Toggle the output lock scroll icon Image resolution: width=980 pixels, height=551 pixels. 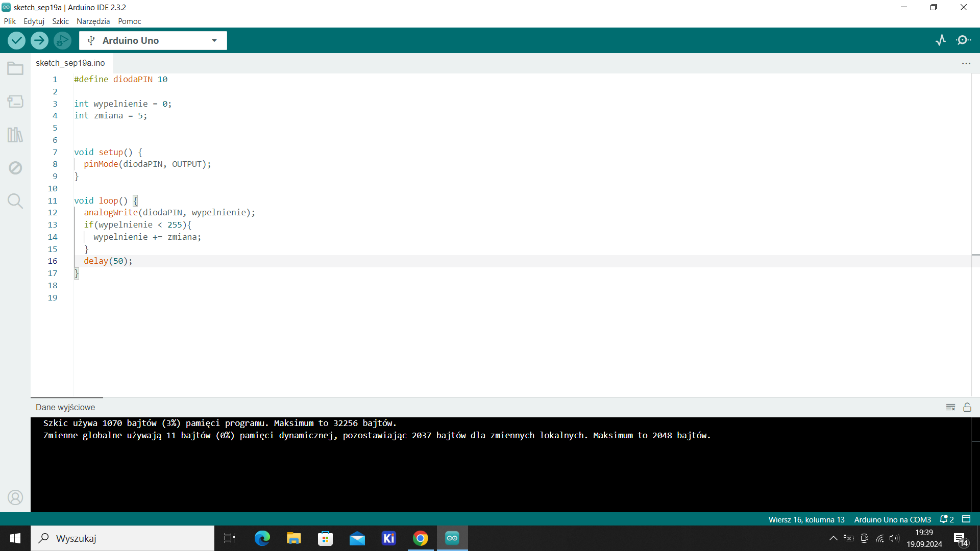[x=967, y=407]
